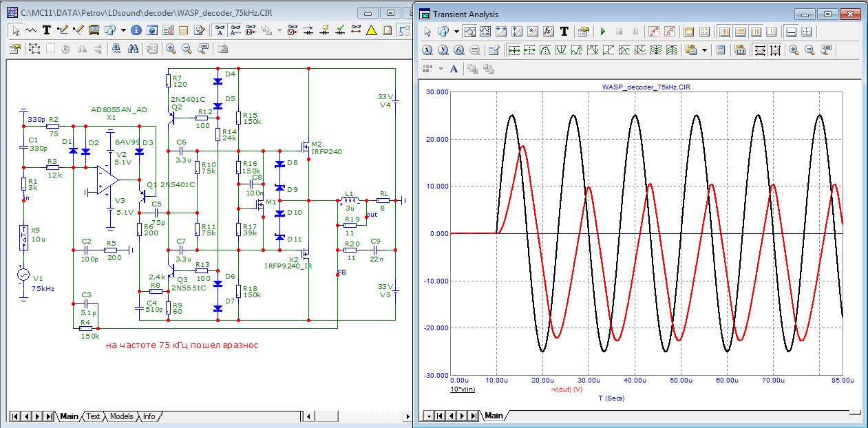The width and height of the screenshot is (868, 428).
Task: Expand the tab list dropdown below the plot
Action: [x=428, y=416]
